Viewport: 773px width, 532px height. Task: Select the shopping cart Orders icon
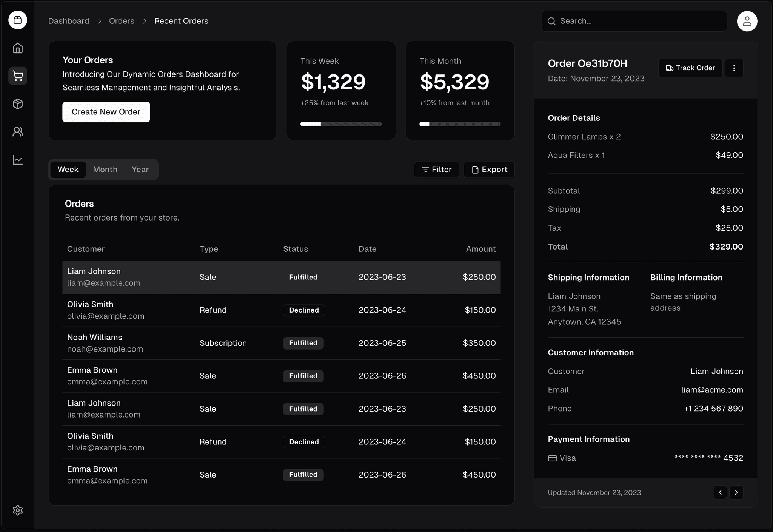pos(18,76)
